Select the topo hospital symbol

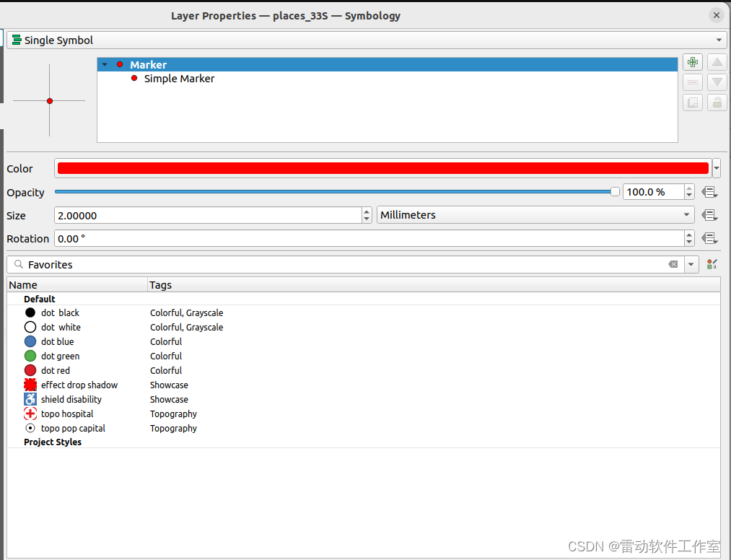coord(58,414)
